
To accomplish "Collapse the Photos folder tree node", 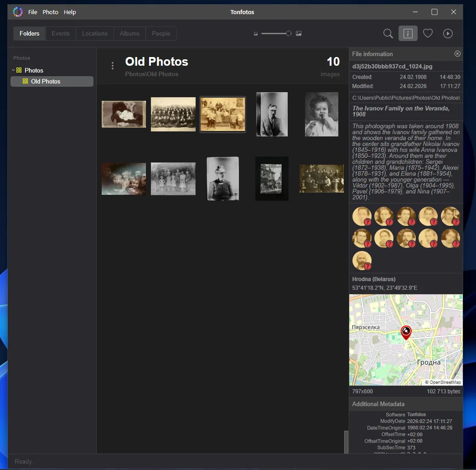I will (x=13, y=70).
